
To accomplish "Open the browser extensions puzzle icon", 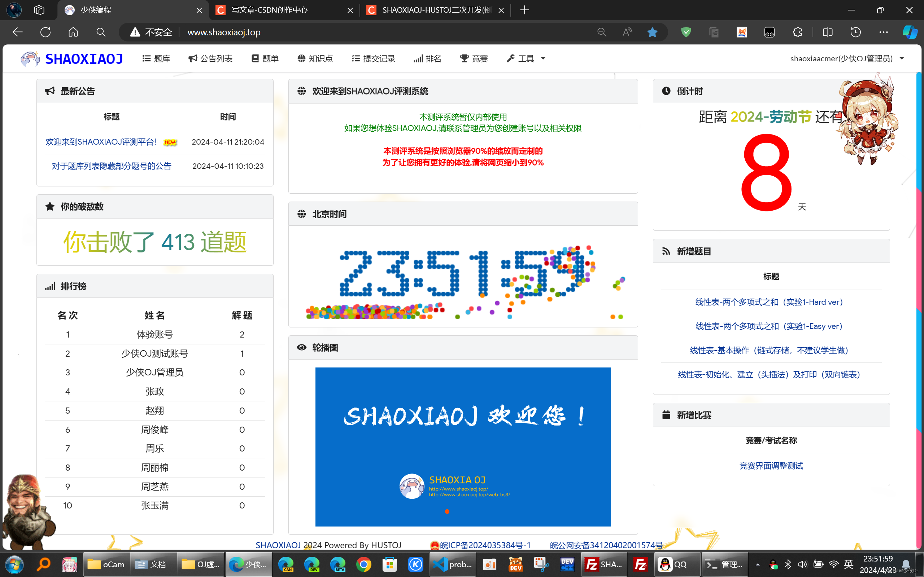I will click(797, 32).
